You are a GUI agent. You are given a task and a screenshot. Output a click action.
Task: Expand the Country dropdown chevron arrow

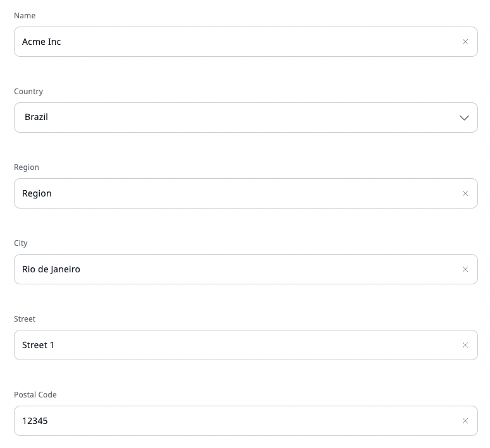(x=465, y=118)
